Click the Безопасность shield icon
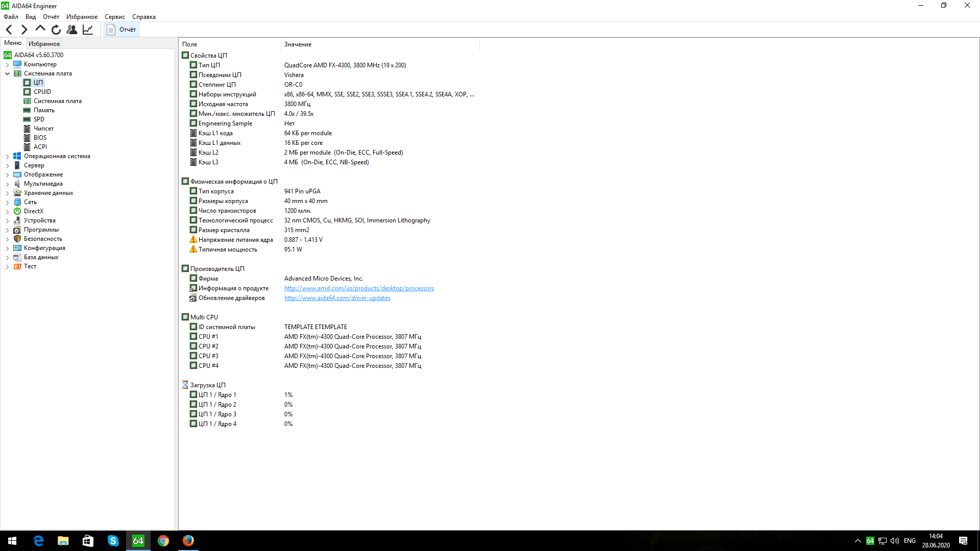 (x=17, y=239)
